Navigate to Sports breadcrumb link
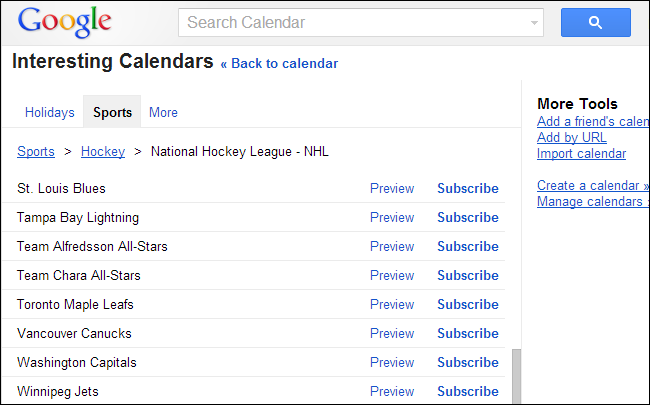 tap(36, 152)
